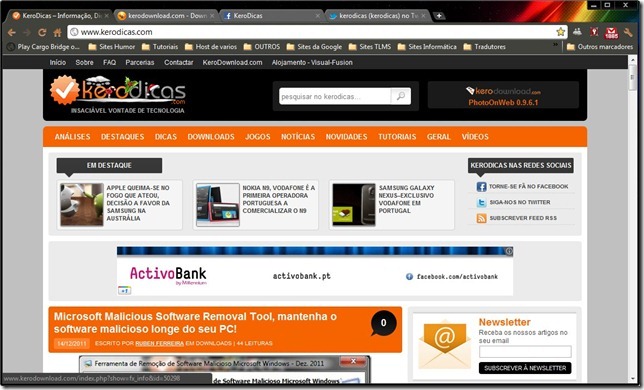Open the Sites Informática bookmark folder
644x390 pixels.
427,47
